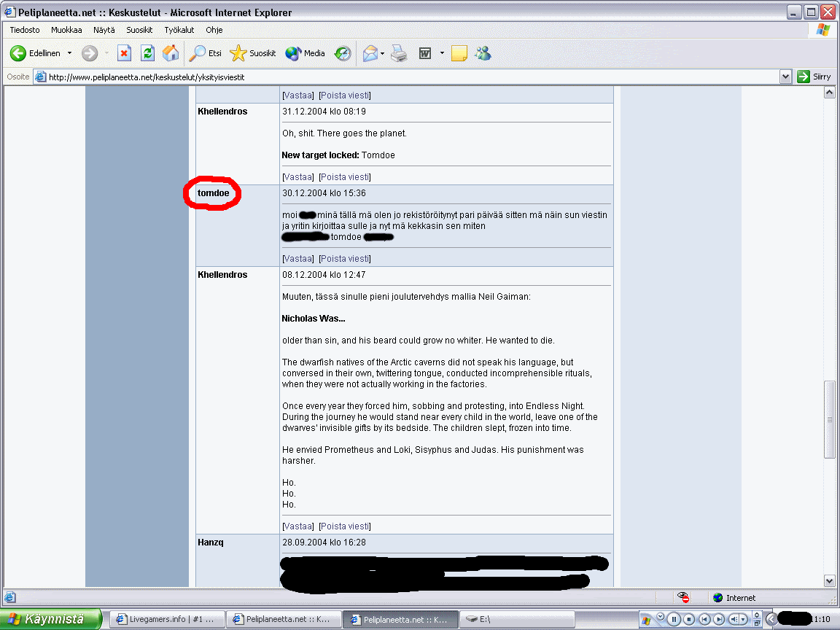Click the timestamp 30.12.2004 klo 15:36
Viewport: 840px width, 630px height.
(x=324, y=192)
